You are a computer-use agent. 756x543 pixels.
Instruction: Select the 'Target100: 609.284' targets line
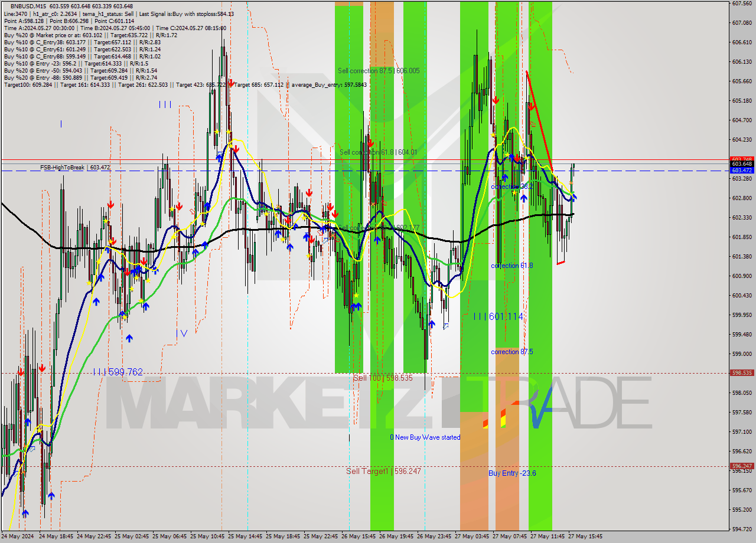point(185,84)
